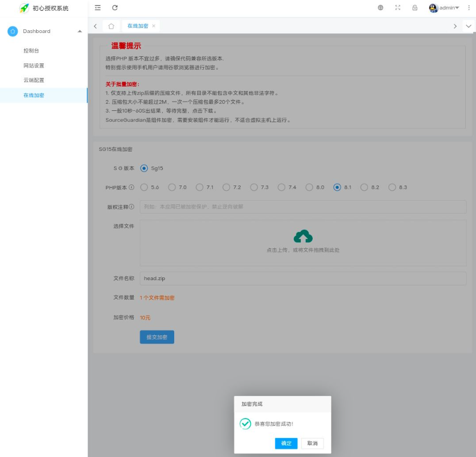Click the SG15在线加密 section title
Image resolution: width=476 pixels, height=457 pixels.
[x=116, y=149]
